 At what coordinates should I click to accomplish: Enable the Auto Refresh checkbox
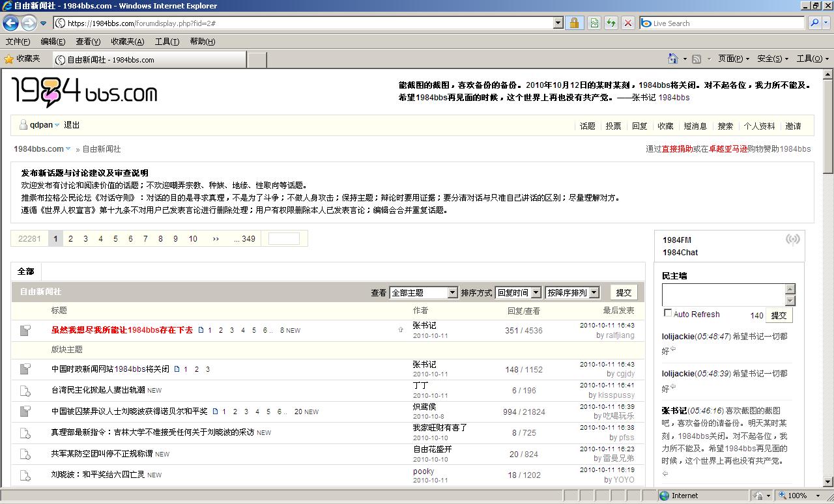[667, 313]
